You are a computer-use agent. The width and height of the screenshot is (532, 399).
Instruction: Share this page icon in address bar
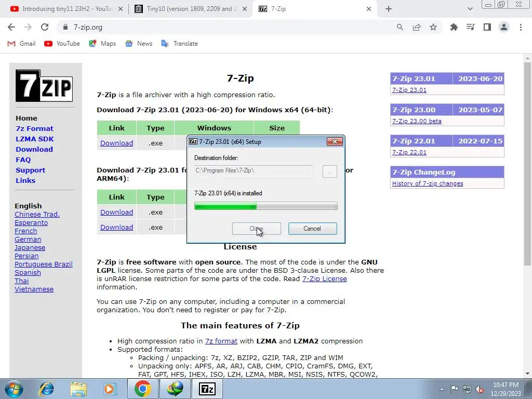click(416, 27)
